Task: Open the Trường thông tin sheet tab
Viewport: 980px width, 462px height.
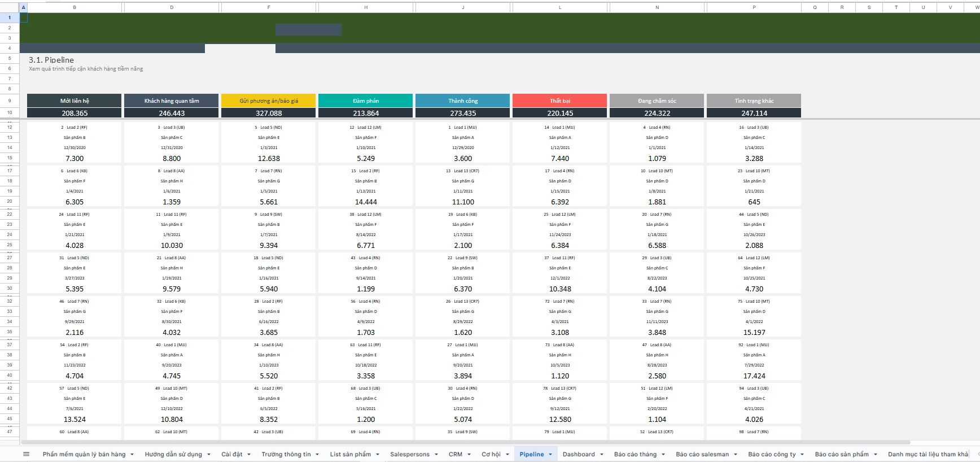Action: [286, 454]
